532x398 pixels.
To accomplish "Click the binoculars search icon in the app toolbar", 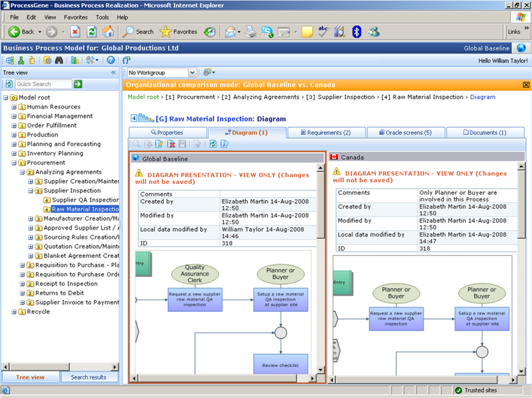I will 60,60.
